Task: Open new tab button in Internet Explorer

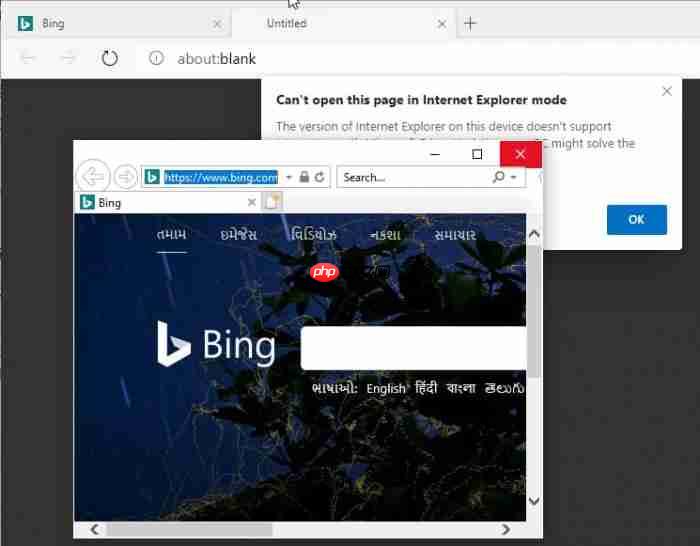Action: click(x=272, y=202)
